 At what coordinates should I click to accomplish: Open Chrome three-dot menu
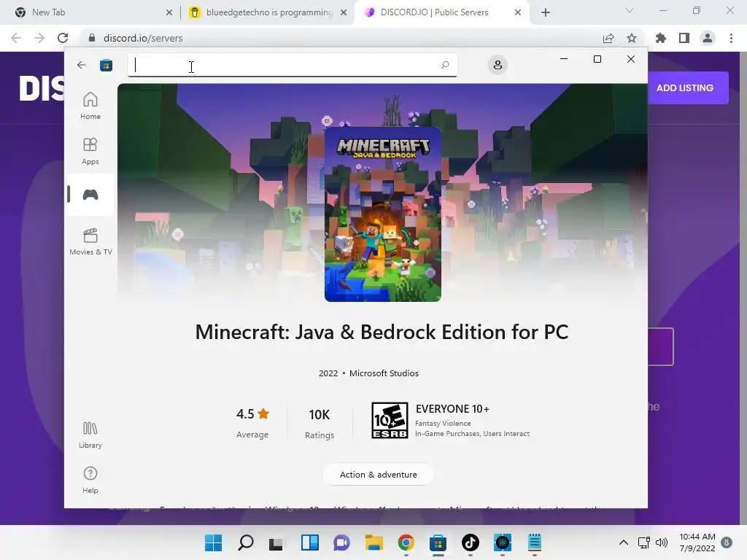point(731,38)
